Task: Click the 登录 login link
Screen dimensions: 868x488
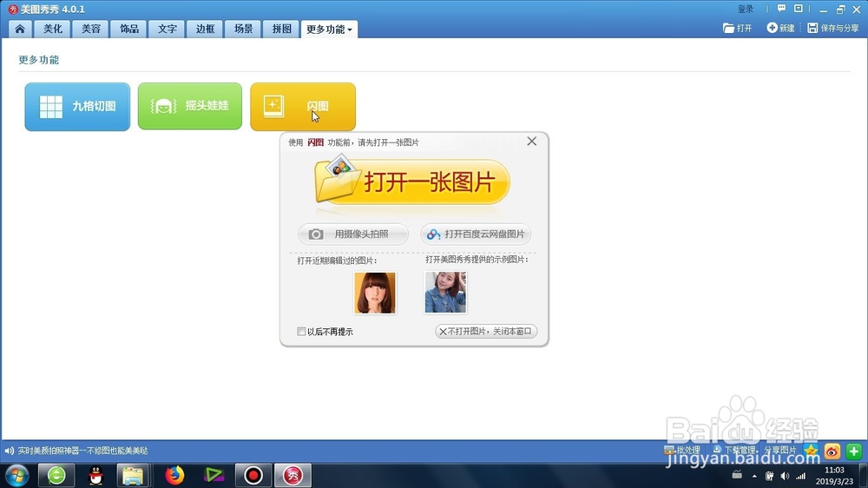Action: pyautogui.click(x=745, y=9)
